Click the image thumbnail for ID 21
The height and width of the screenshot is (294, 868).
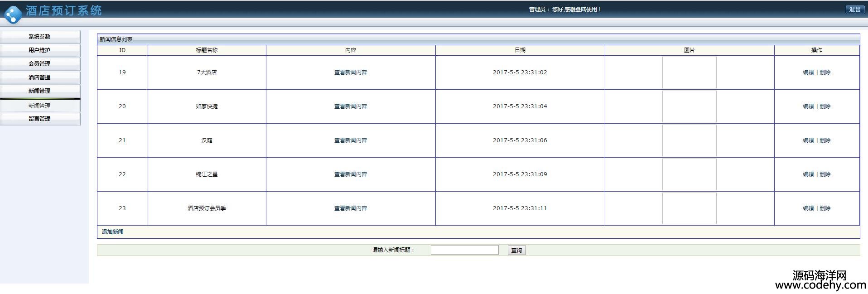point(689,140)
